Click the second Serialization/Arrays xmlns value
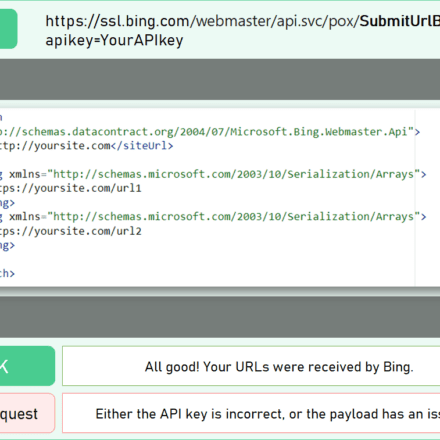 pos(234,217)
